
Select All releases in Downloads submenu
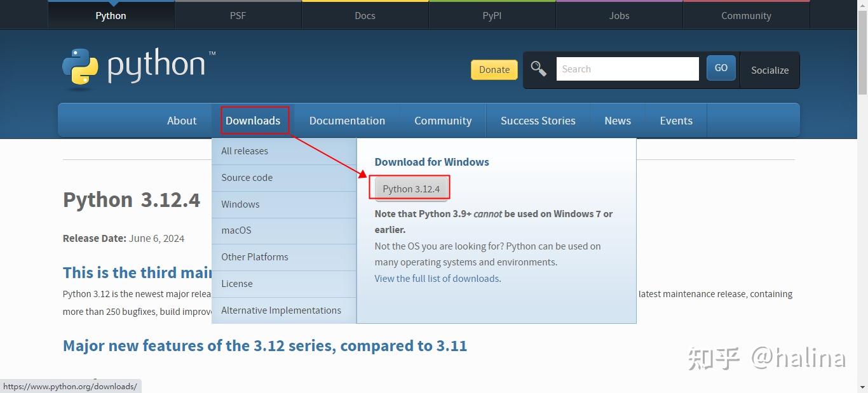(284, 151)
